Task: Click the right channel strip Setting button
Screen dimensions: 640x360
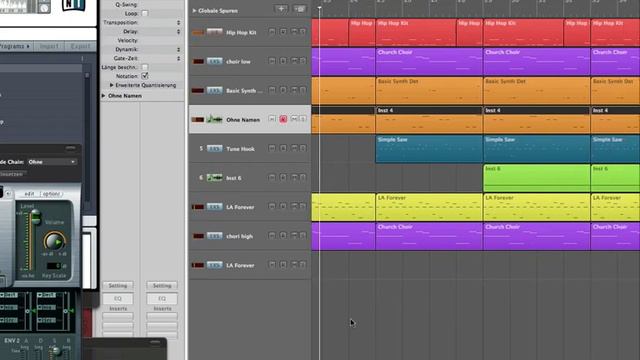Action: coord(162,286)
